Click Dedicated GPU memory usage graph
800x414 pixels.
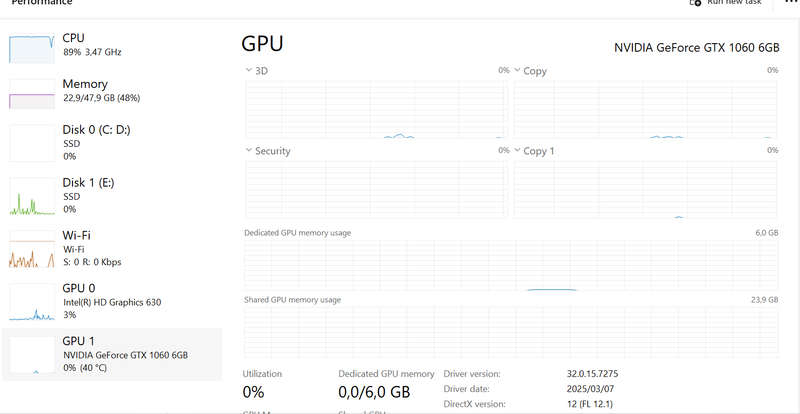(x=511, y=265)
